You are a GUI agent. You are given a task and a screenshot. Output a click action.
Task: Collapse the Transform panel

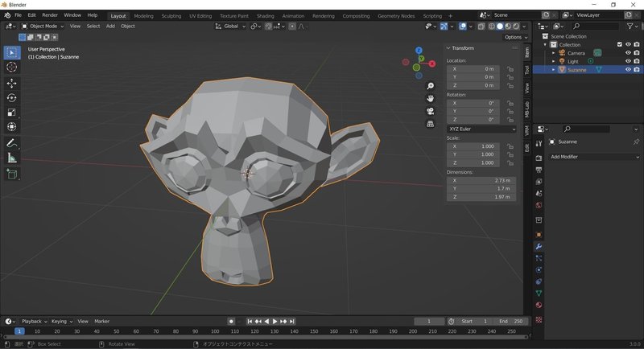click(448, 48)
